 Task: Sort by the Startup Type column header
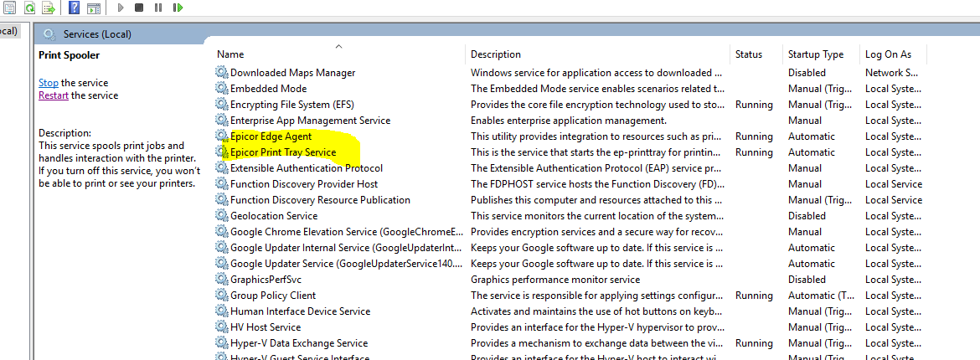click(815, 54)
